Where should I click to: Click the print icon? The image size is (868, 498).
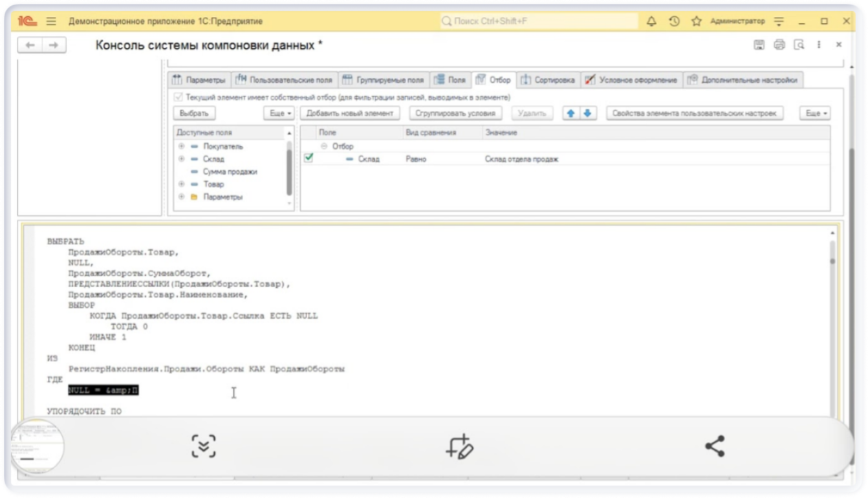tap(779, 45)
